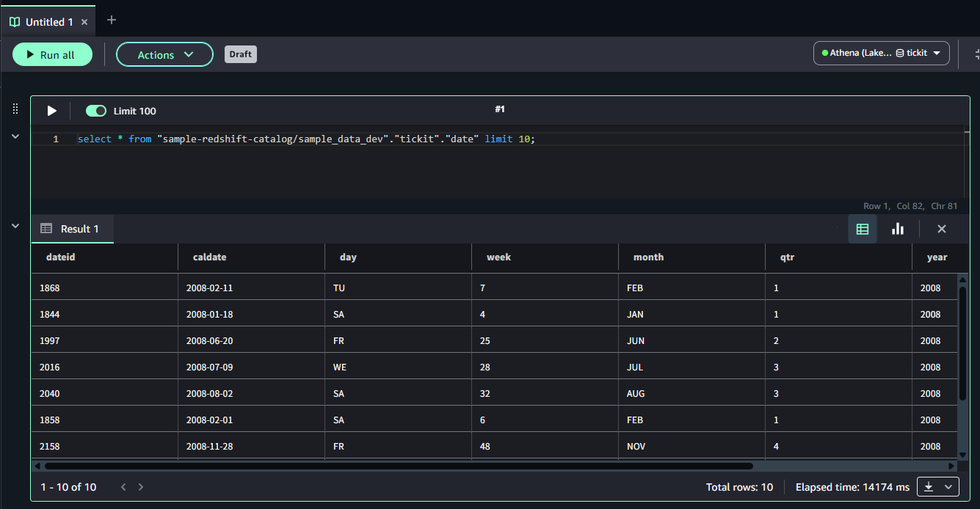Collapse the query editor section
The image size is (980, 509).
pos(15,136)
